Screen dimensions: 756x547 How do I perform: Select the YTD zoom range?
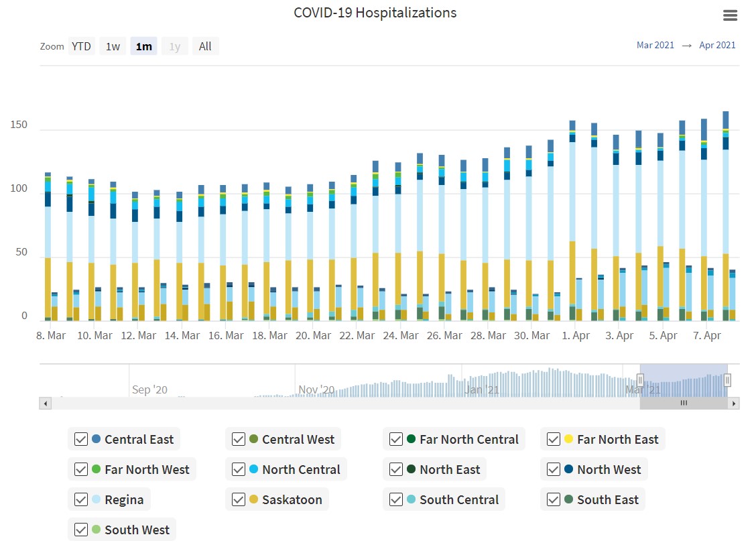coord(82,46)
